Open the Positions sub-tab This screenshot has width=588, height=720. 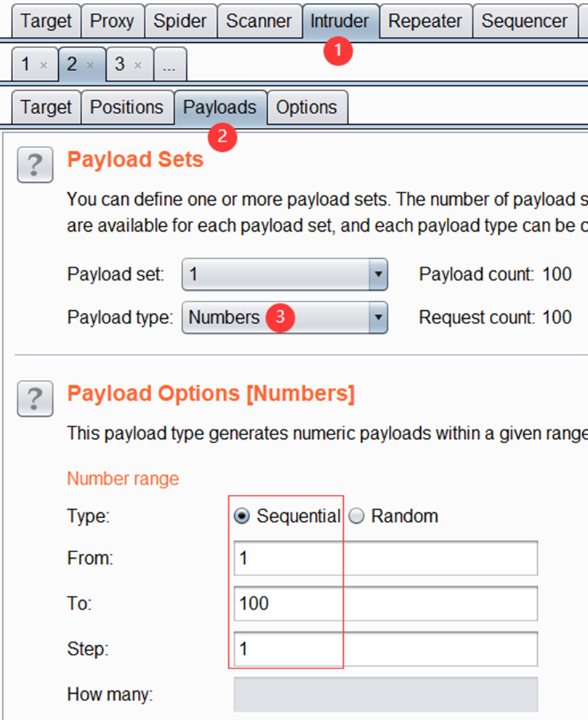click(x=126, y=107)
